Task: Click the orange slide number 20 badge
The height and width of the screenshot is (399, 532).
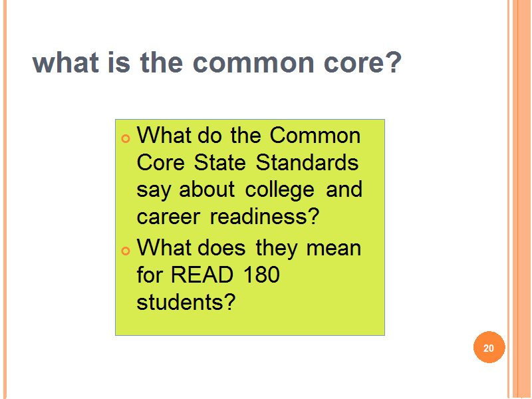Action: tap(489, 347)
